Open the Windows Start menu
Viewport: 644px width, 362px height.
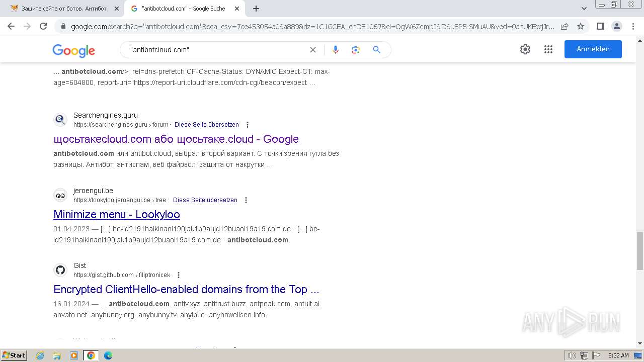[x=14, y=355]
